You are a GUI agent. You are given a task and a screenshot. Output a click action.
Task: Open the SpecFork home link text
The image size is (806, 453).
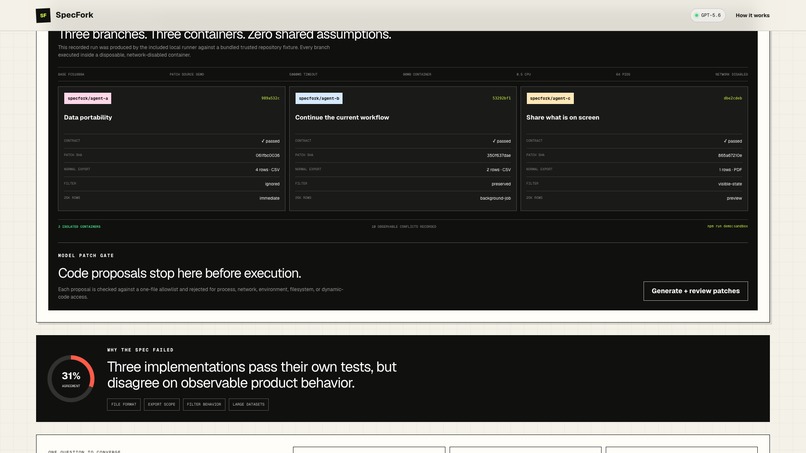click(x=75, y=15)
